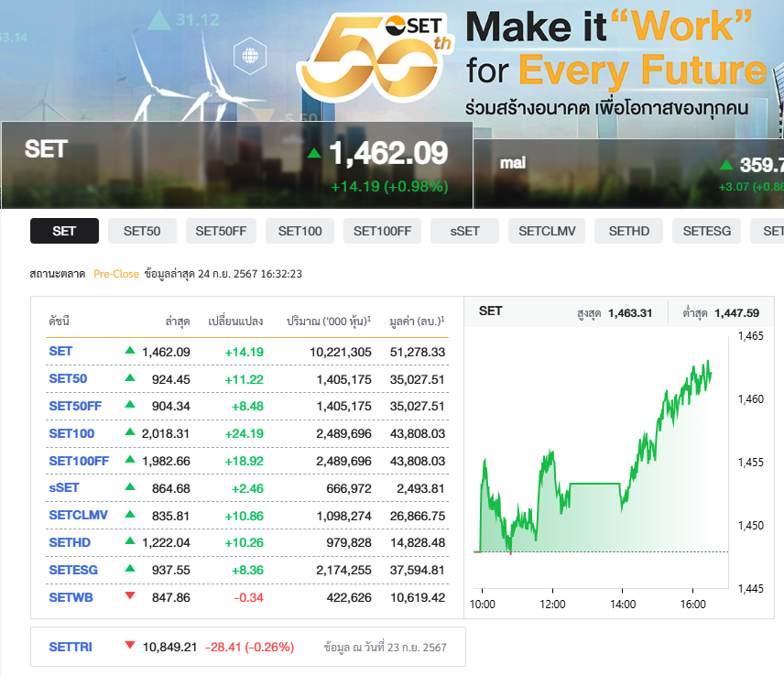Click the up arrow in SETHD row

(x=130, y=540)
